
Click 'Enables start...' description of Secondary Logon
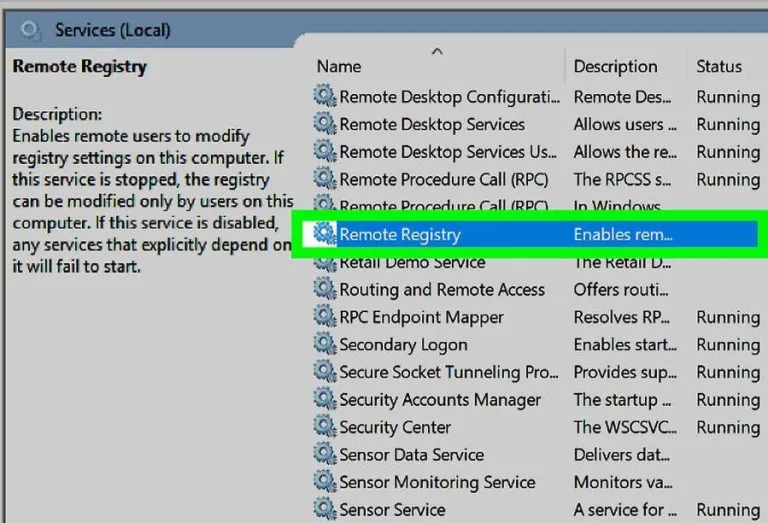click(x=625, y=345)
